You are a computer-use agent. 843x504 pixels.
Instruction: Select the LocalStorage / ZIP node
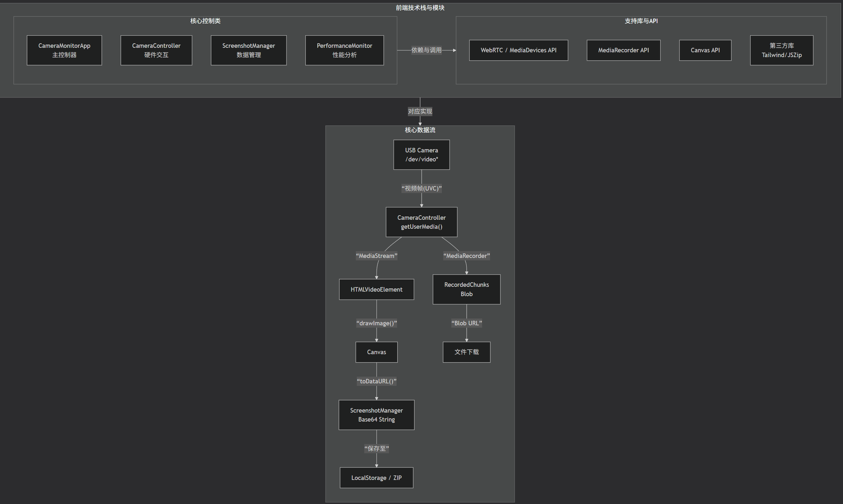point(376,477)
